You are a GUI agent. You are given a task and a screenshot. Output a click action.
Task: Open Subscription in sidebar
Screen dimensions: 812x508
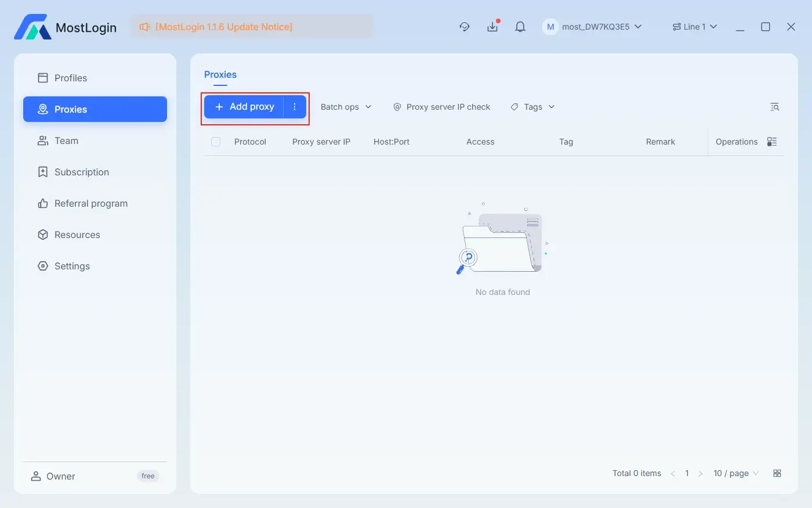click(95, 172)
